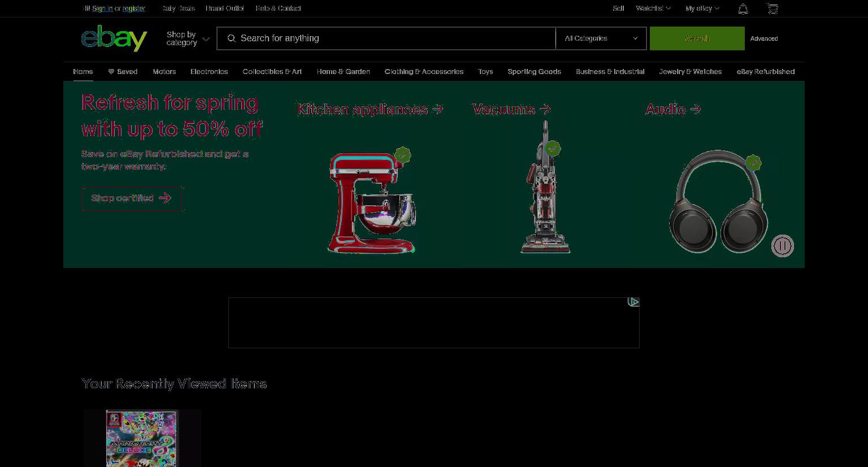This screenshot has width=868, height=467.
Task: Click the red stand mixer image
Action: coord(372,202)
